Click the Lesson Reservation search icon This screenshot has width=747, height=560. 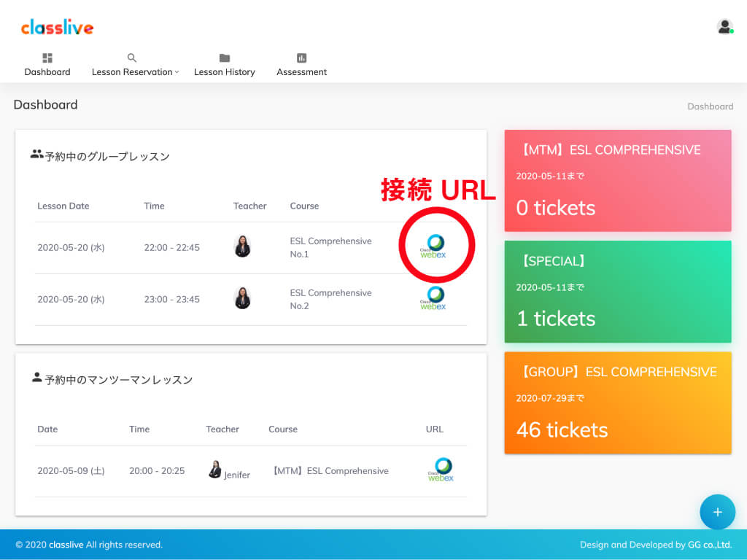132,58
